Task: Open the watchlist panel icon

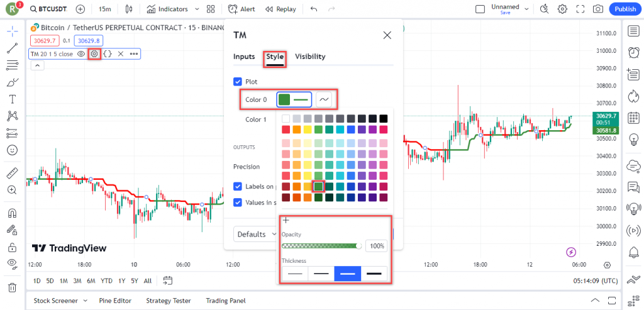Action: (633, 31)
